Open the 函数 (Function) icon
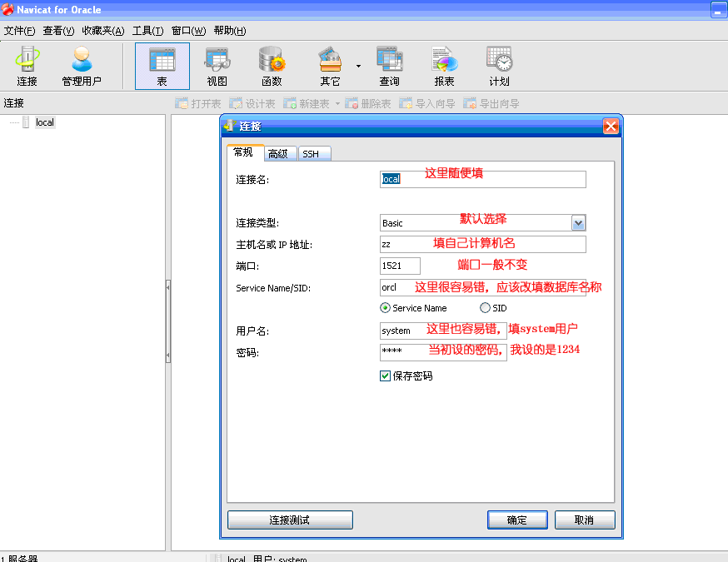This screenshot has width=728, height=562. tap(272, 66)
